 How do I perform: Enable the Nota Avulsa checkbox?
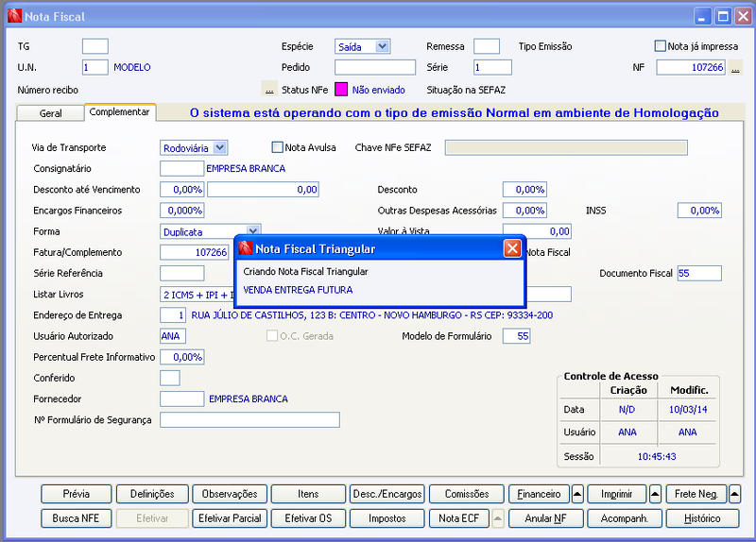click(277, 147)
